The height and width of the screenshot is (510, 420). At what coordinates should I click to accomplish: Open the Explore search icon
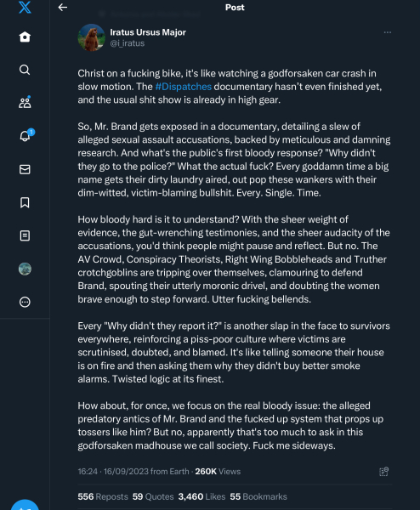25,70
